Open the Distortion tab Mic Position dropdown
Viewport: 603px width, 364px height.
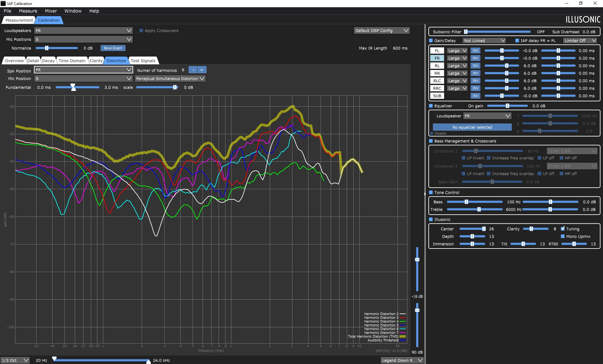click(x=84, y=78)
